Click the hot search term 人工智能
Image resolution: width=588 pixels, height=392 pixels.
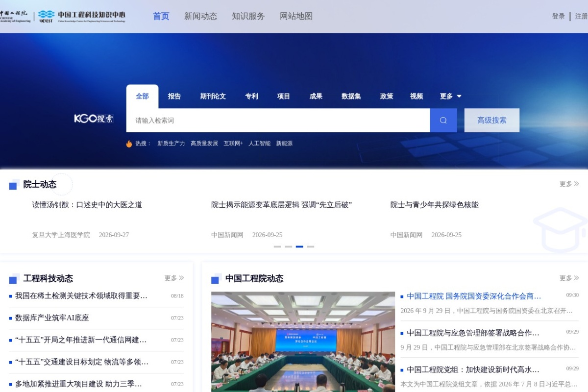click(x=259, y=144)
